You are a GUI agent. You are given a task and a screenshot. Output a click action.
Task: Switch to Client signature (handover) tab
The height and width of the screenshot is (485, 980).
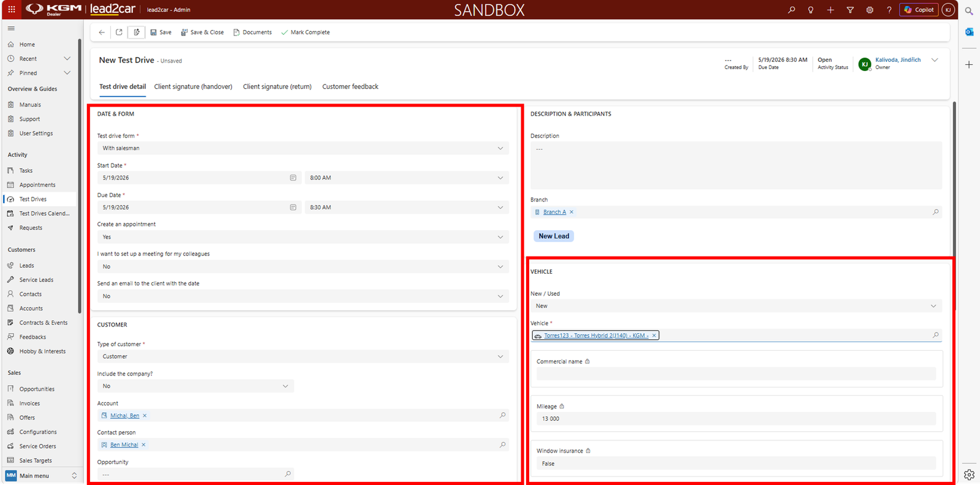click(194, 87)
